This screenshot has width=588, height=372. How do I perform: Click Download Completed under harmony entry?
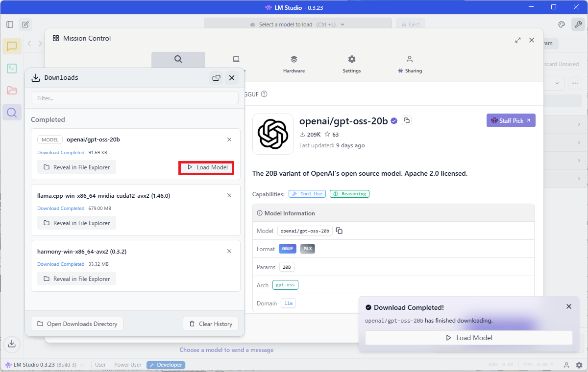(61, 264)
